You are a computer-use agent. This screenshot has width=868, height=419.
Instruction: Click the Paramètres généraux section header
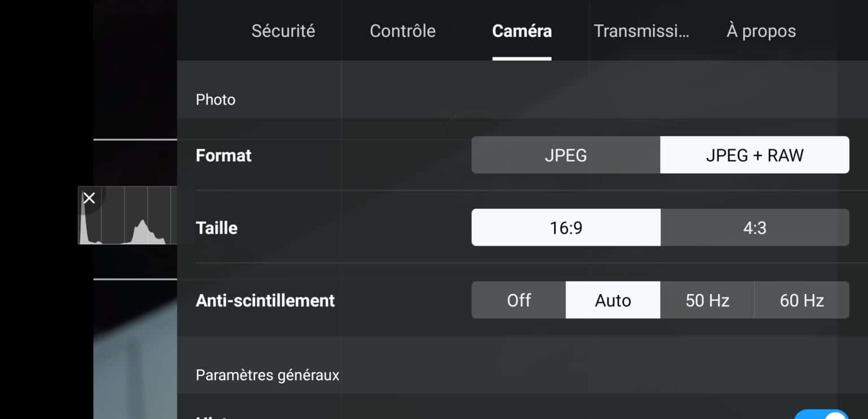tap(267, 375)
